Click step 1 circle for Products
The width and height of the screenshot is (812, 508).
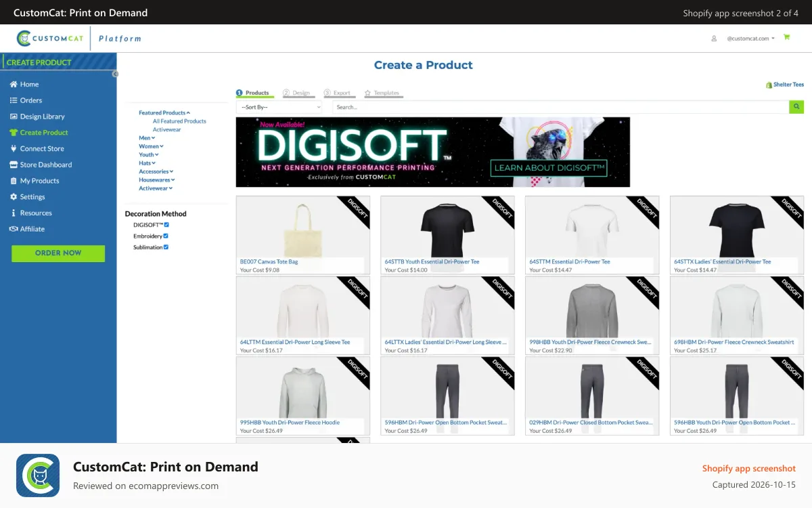click(x=239, y=93)
